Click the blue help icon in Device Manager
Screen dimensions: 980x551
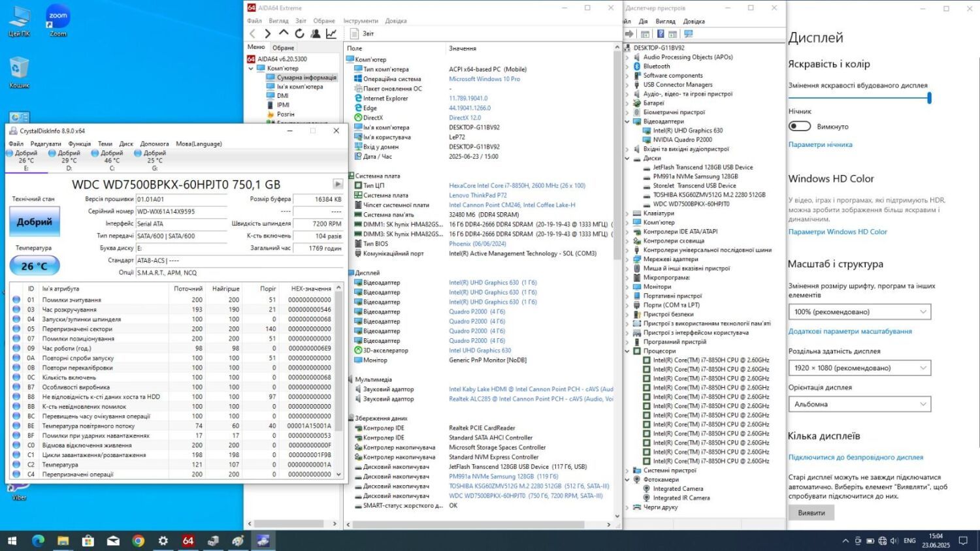tap(661, 34)
